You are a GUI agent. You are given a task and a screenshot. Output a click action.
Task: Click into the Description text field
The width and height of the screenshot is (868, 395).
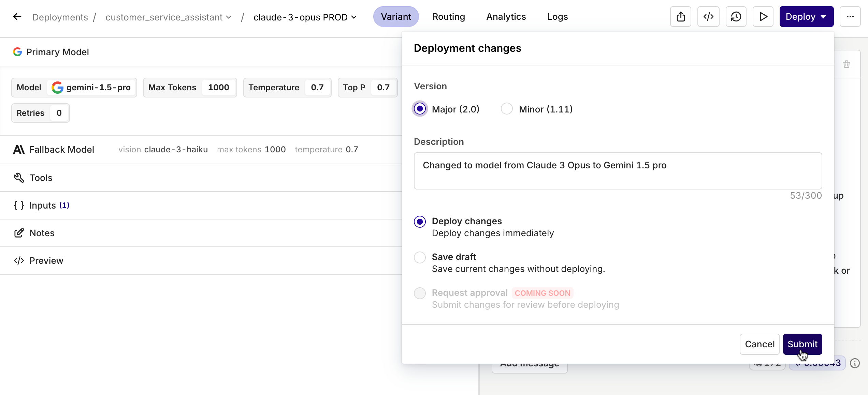click(x=618, y=171)
